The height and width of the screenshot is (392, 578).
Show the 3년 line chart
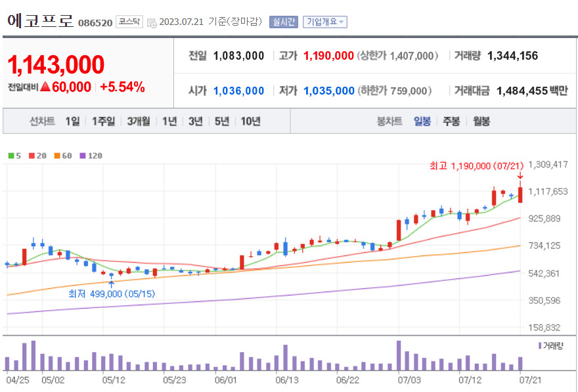point(196,121)
